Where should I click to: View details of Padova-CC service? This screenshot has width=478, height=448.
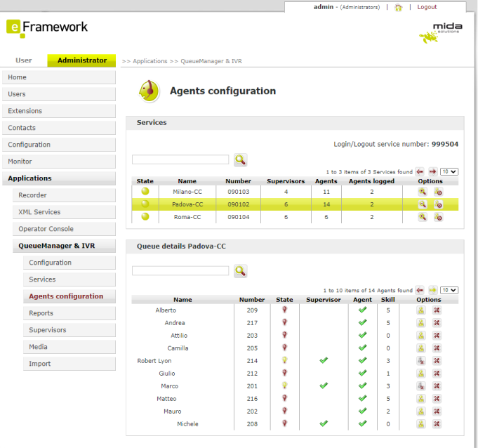(x=423, y=204)
